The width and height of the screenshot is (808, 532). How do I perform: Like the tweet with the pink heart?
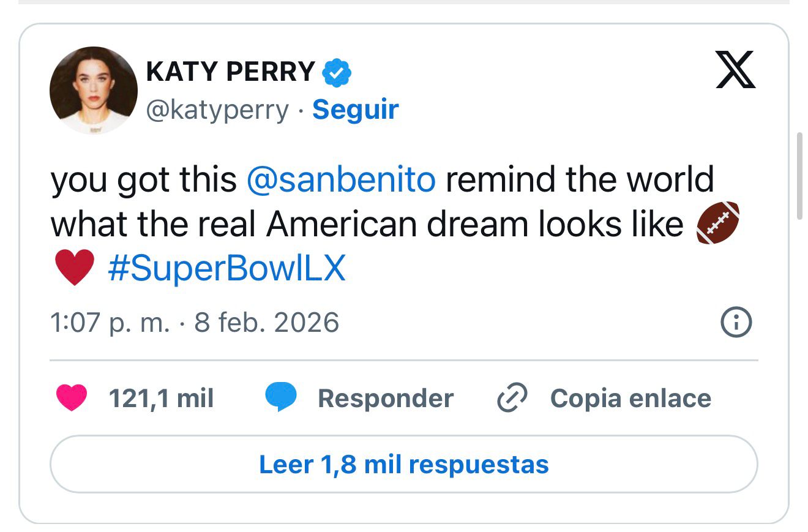72,398
